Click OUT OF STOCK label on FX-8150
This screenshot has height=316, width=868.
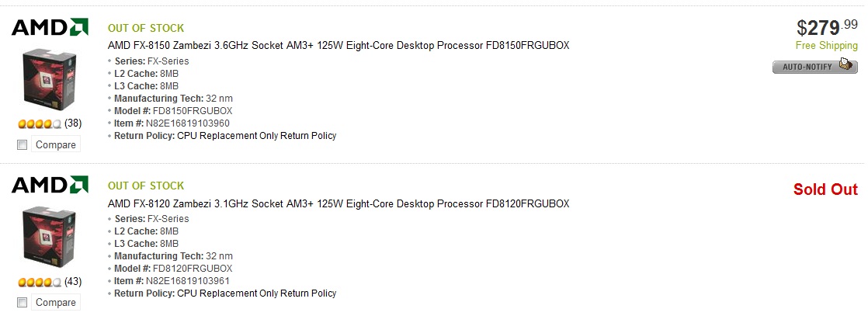(x=146, y=28)
